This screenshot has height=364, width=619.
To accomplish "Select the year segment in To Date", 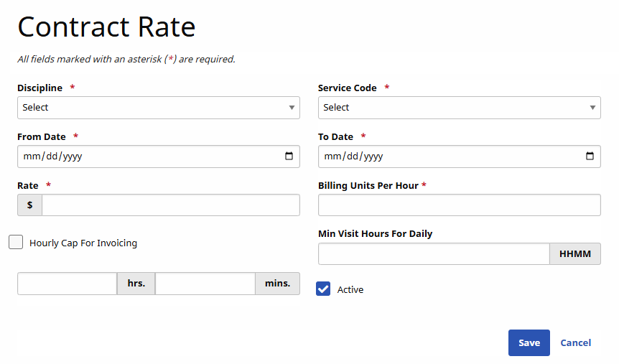I will [372, 157].
